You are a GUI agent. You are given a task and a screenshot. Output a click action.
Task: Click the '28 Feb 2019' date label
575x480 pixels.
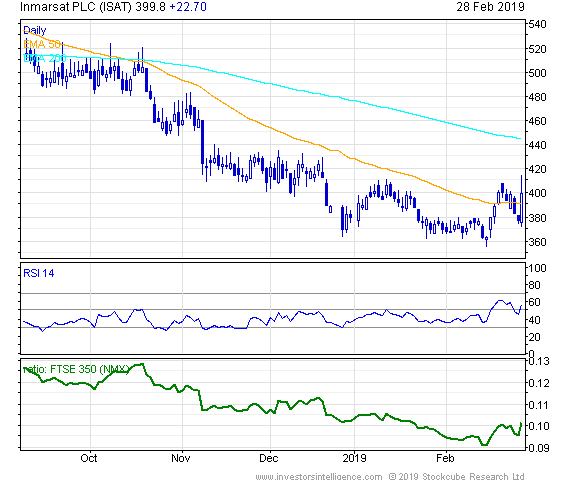(490, 7)
